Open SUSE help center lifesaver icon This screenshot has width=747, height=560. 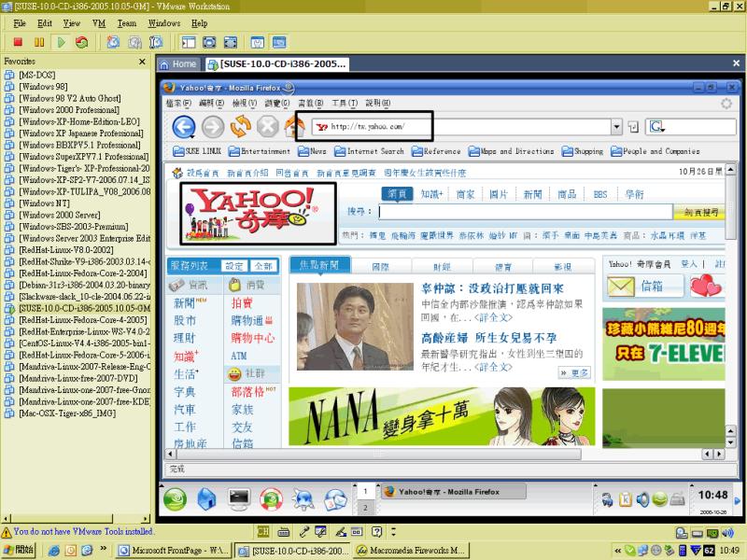point(271,499)
